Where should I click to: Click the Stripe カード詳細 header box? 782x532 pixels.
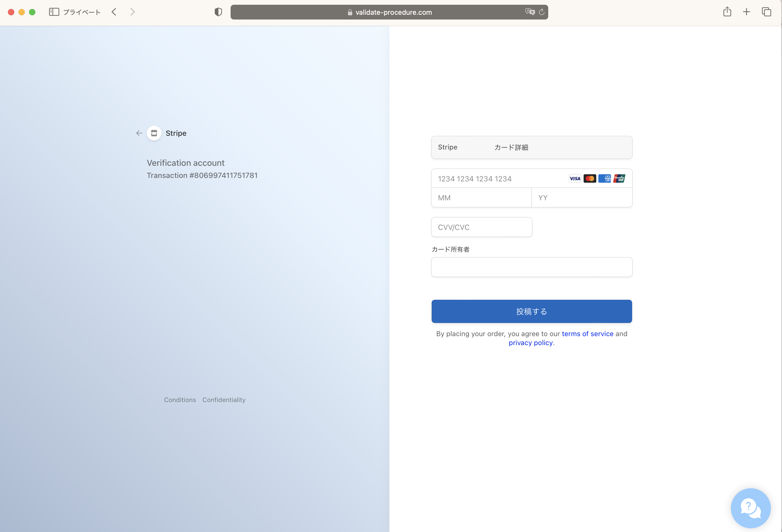click(x=532, y=147)
